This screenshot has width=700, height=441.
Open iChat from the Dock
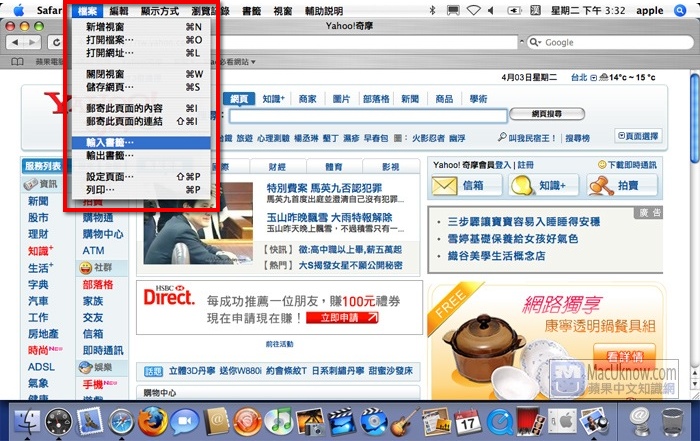184,422
